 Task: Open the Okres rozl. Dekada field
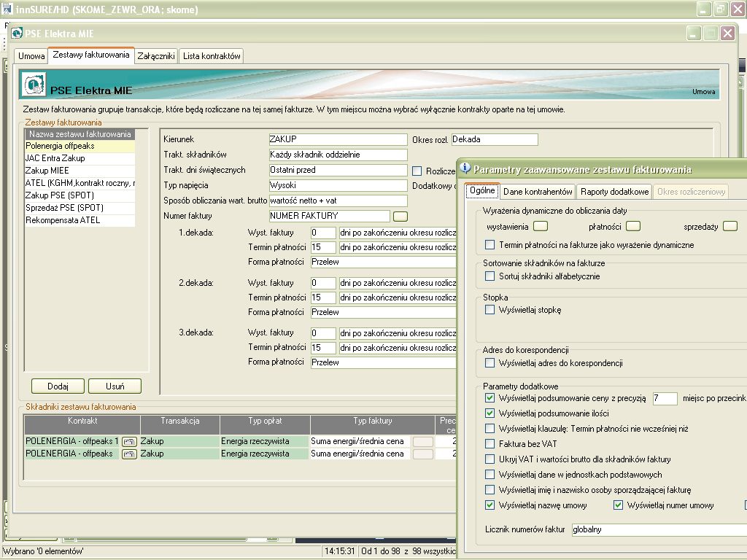pyautogui.click(x=495, y=139)
